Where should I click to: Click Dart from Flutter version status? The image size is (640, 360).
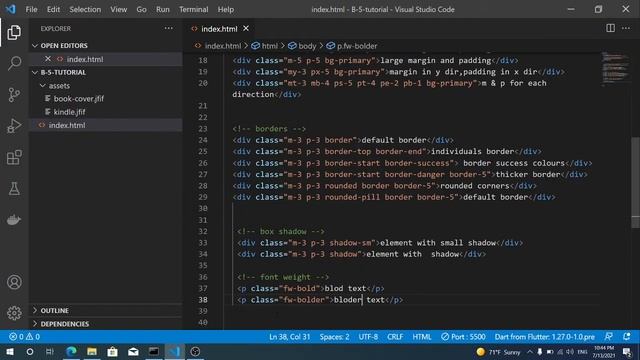(544, 337)
